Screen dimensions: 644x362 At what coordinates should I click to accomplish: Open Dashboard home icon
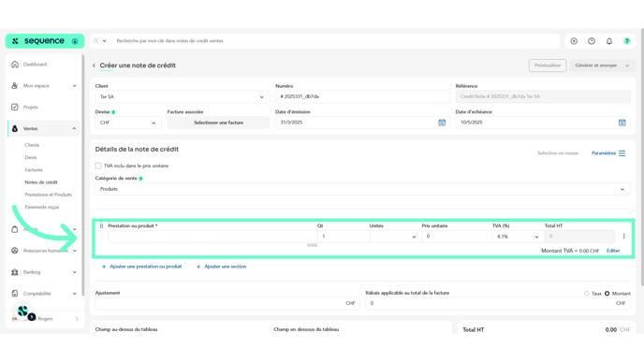(15, 64)
